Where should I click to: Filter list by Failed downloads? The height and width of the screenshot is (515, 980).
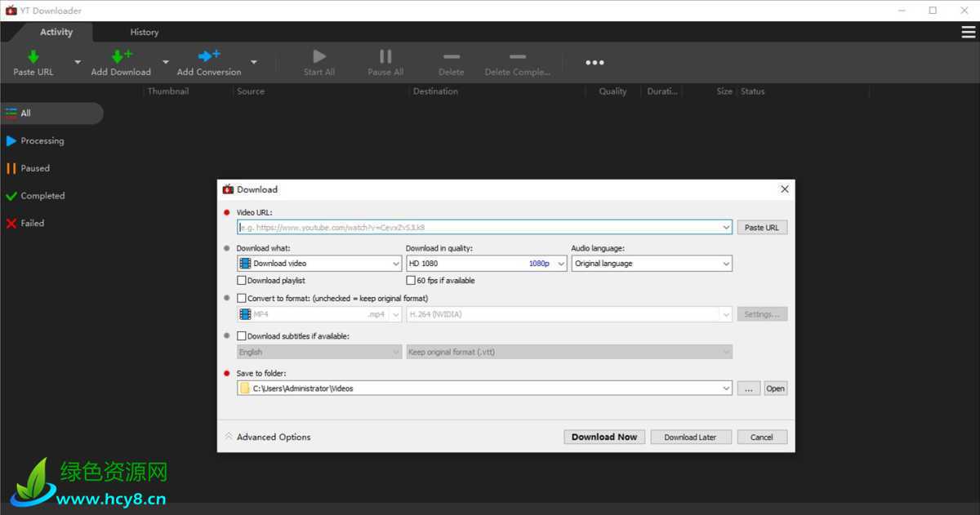click(x=33, y=223)
